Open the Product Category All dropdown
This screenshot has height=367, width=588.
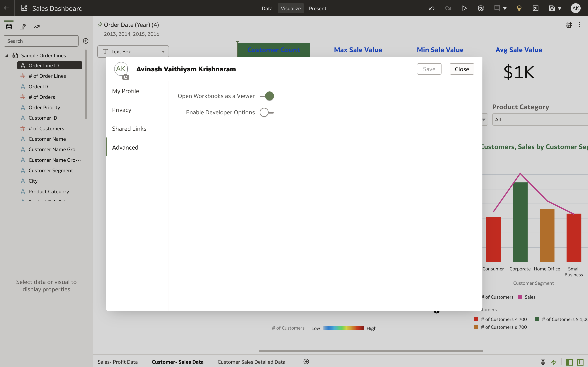(540, 119)
